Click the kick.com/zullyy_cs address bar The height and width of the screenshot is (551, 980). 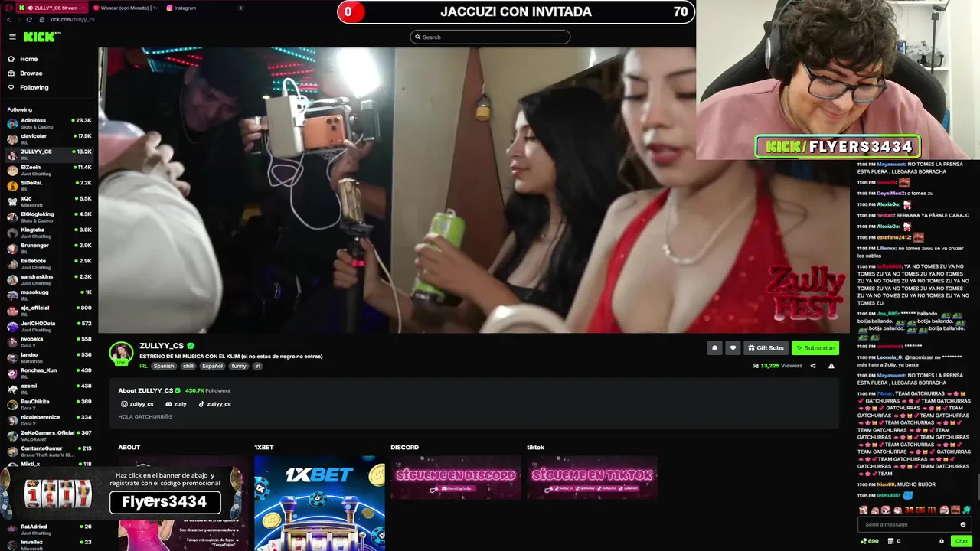(x=72, y=19)
